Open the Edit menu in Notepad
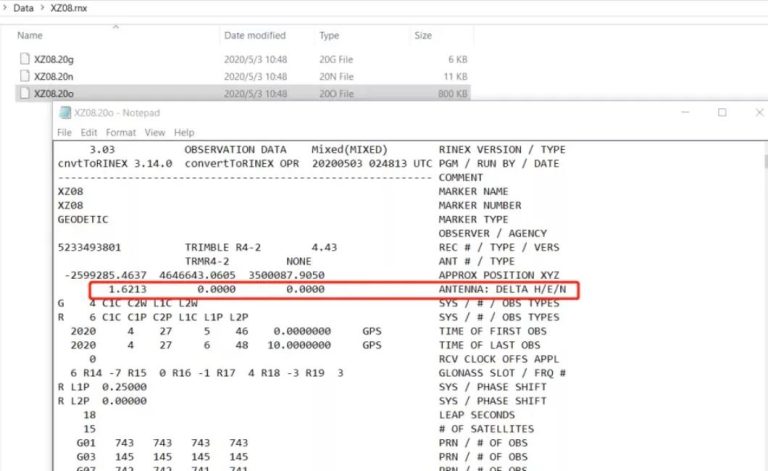 pos(88,132)
